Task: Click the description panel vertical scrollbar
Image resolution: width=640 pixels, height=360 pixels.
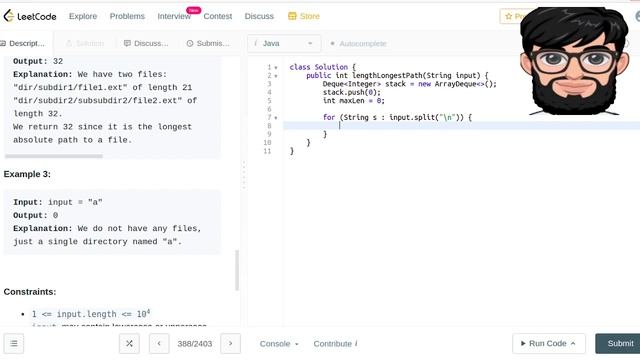Action: point(237,270)
